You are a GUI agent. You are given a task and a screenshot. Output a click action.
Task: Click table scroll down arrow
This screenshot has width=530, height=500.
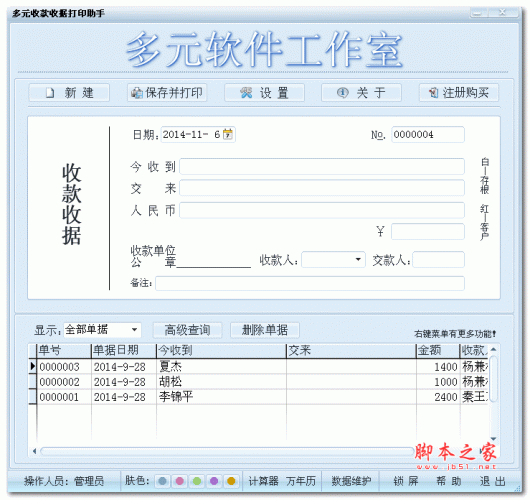click(493, 438)
